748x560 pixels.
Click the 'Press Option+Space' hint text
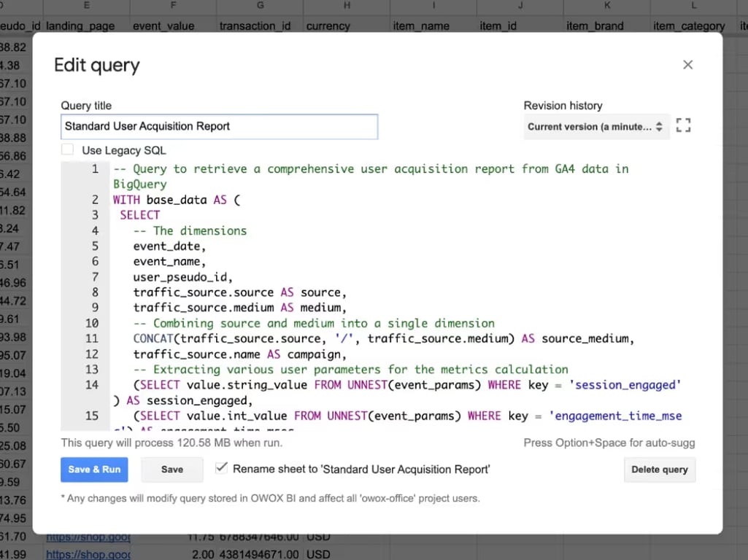[609, 443]
